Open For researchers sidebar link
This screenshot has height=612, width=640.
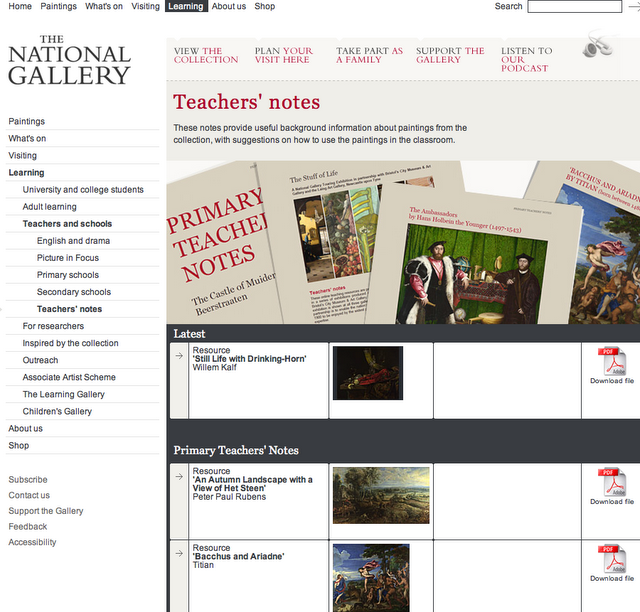coord(53,326)
